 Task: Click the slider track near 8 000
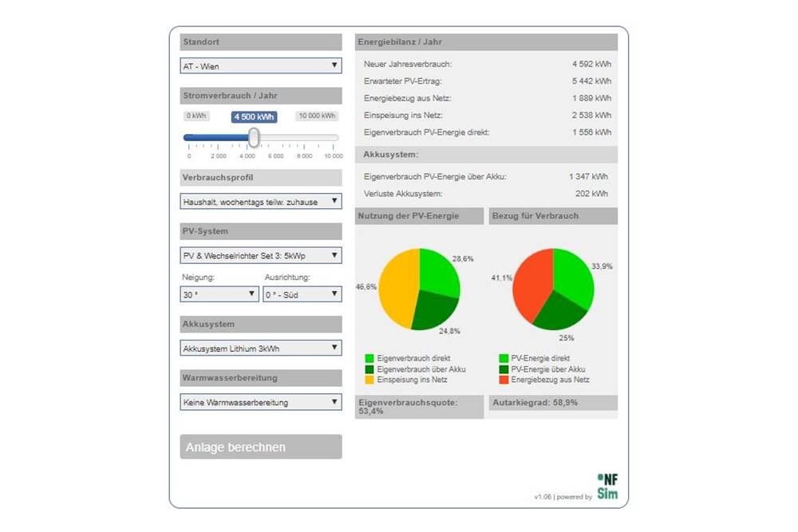click(x=304, y=137)
